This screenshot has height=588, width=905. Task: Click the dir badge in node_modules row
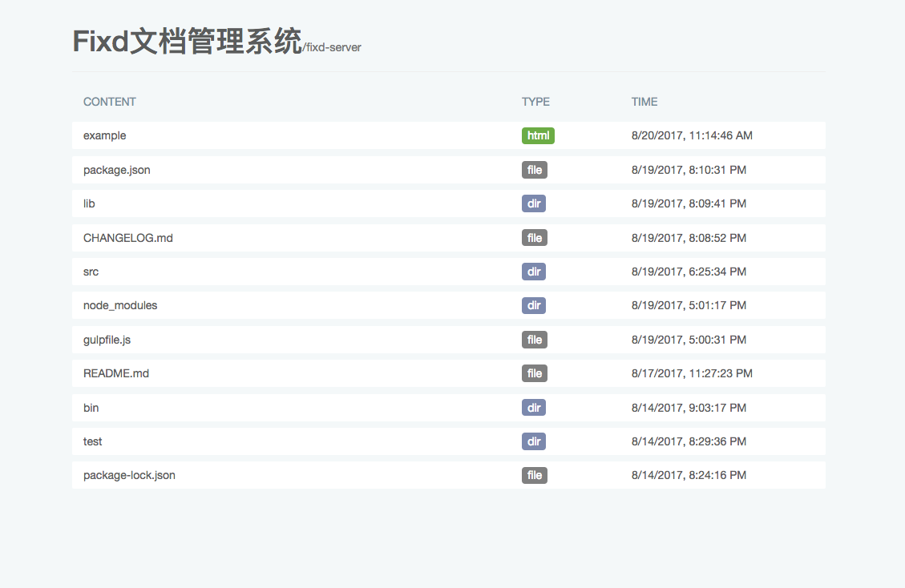534,305
